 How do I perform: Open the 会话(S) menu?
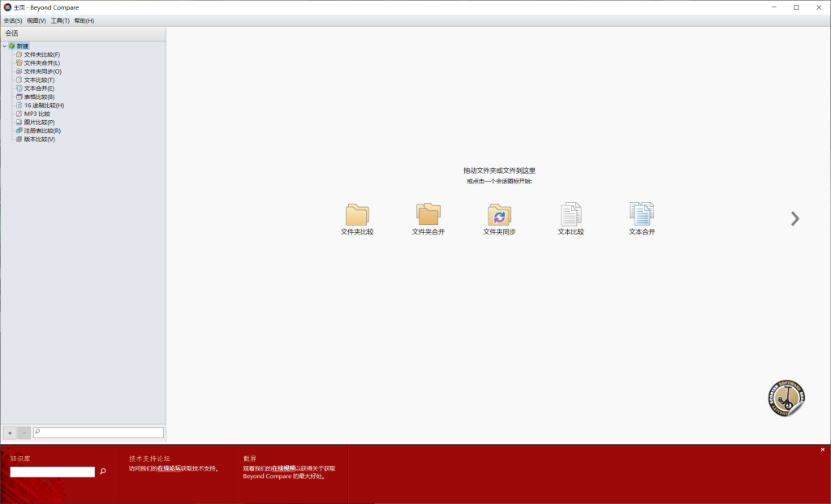pos(13,20)
